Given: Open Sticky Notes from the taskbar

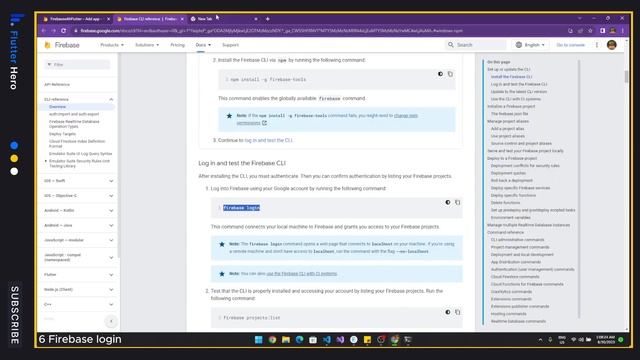Looking at the screenshot, I should pos(367,340).
